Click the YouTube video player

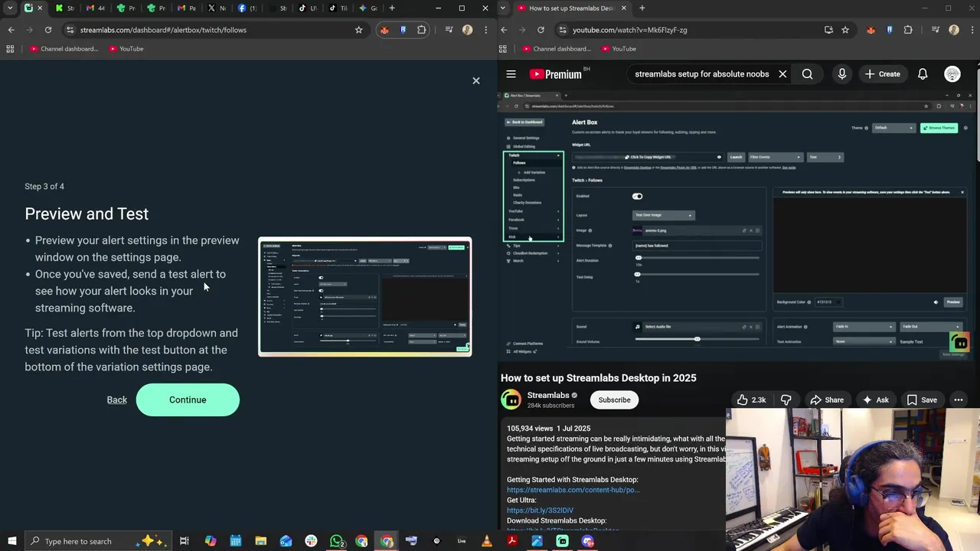coord(735,226)
